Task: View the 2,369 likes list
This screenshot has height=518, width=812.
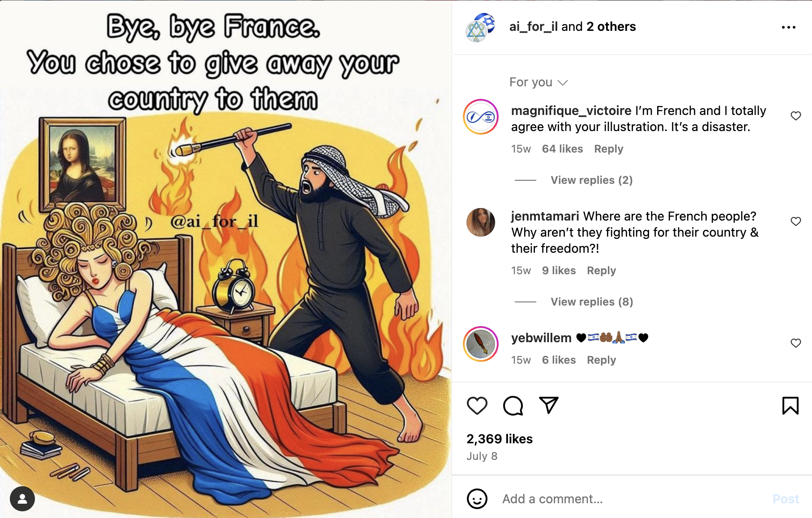Action: [x=500, y=439]
